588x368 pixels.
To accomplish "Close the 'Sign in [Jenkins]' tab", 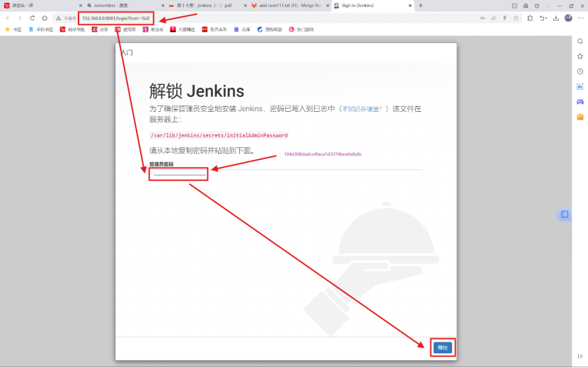I will tap(410, 6).
